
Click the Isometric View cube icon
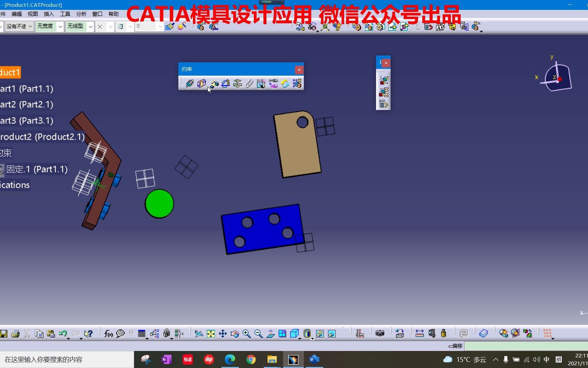(x=294, y=334)
